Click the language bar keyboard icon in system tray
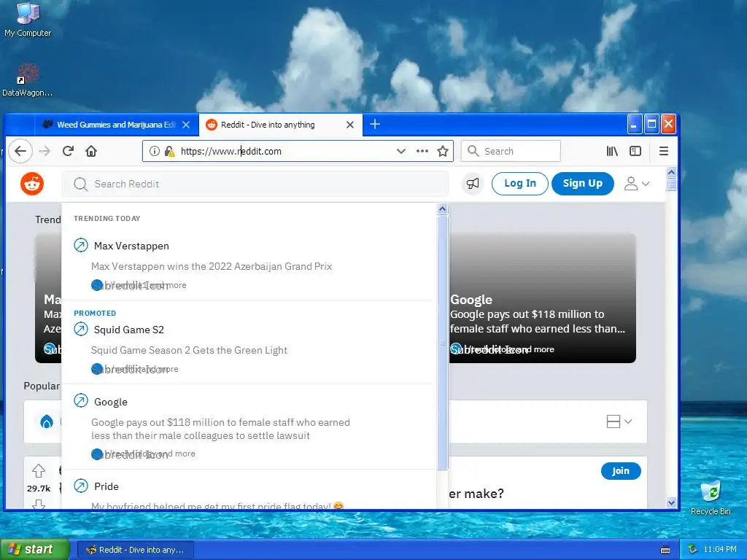This screenshot has width=747, height=560. [x=665, y=550]
